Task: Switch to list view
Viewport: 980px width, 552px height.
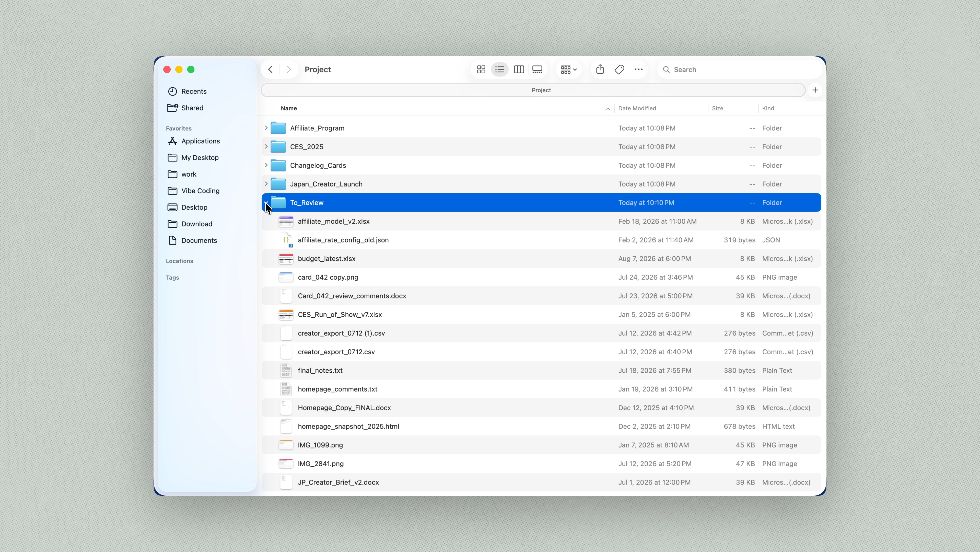Action: pyautogui.click(x=499, y=69)
